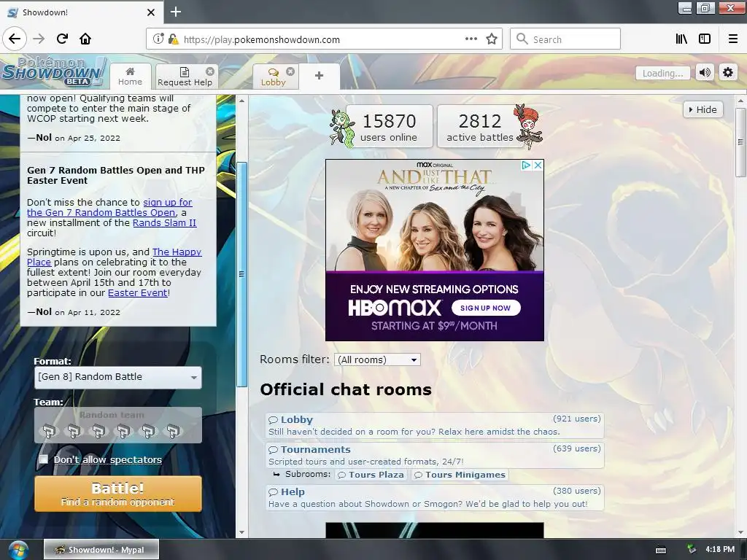This screenshot has width=747, height=560.
Task: Click the 2812 active battles counter
Action: tap(480, 126)
